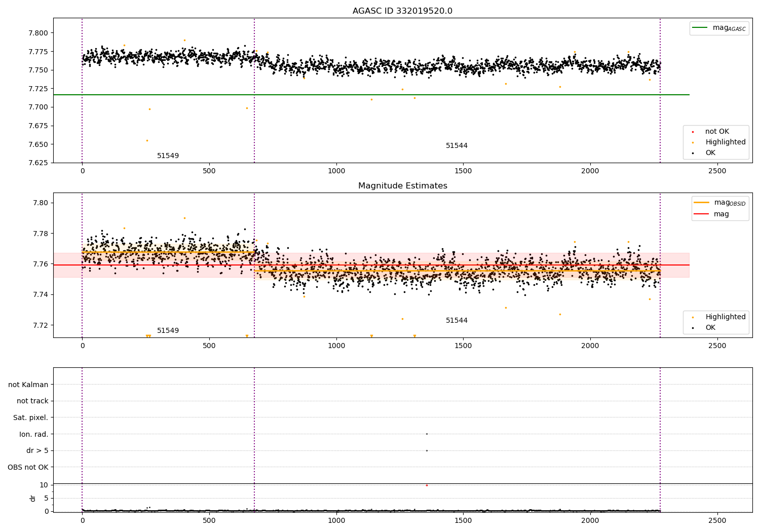The height and width of the screenshot is (532, 760).
Task: Click the 7.80 tick label on the middle plot
Action: coord(41,203)
